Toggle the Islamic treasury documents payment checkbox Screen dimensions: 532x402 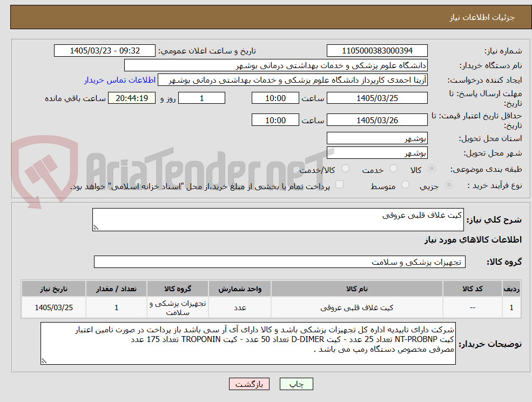(x=339, y=184)
